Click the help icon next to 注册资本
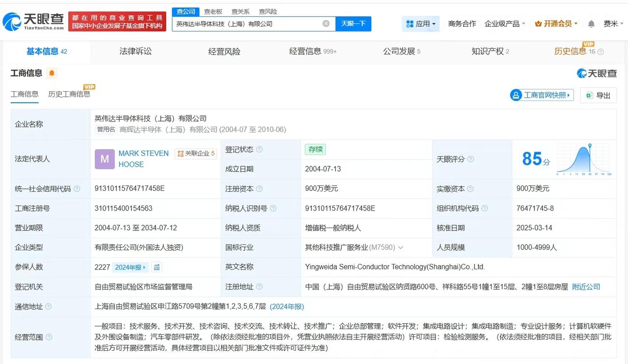Viewport: 628px width, 364px height. pos(259,188)
